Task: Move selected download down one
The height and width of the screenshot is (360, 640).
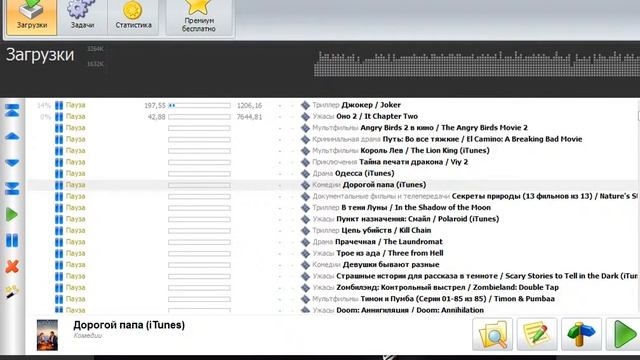Action: point(12,163)
